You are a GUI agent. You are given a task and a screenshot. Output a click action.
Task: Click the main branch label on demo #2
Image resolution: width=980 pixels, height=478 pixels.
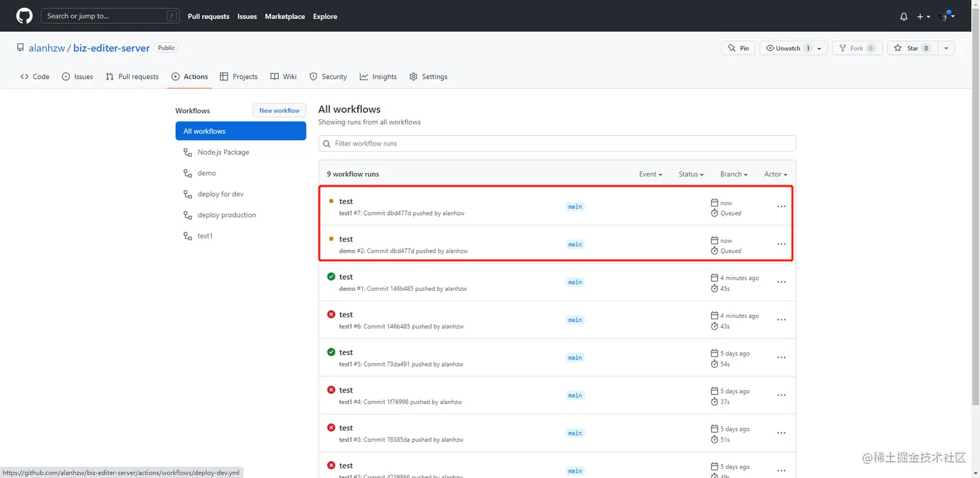(575, 244)
